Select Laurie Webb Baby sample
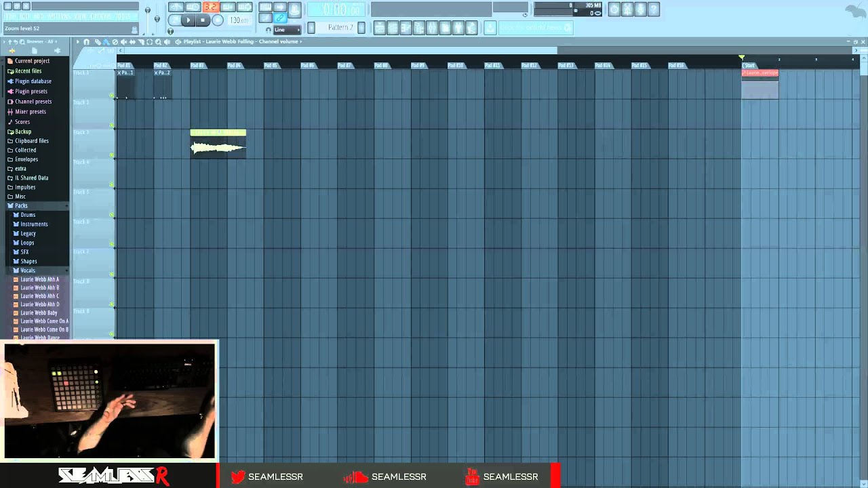This screenshot has height=488, width=868. pos(35,313)
